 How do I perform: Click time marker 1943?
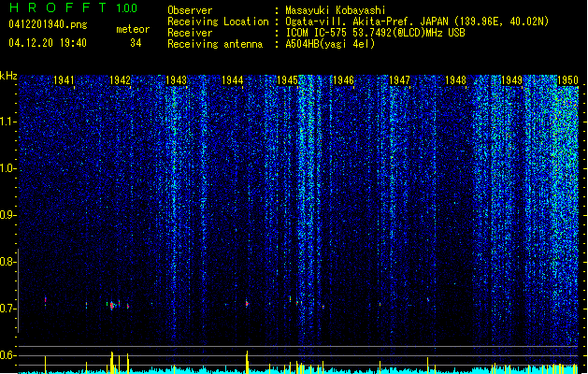(176, 80)
